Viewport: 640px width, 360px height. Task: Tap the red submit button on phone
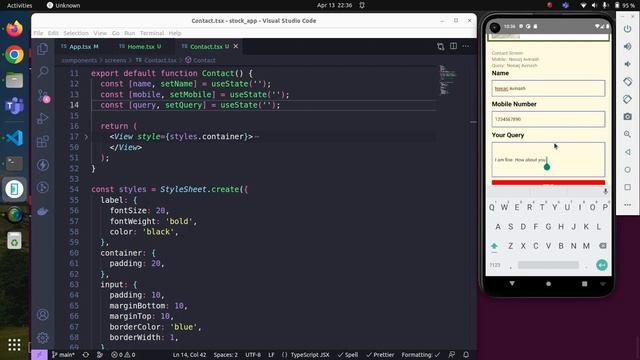(548, 182)
